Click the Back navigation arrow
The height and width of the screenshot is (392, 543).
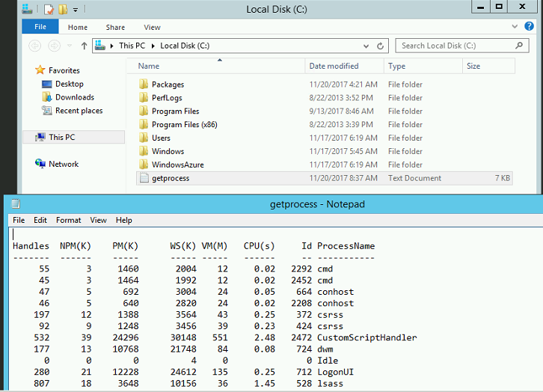[34, 46]
